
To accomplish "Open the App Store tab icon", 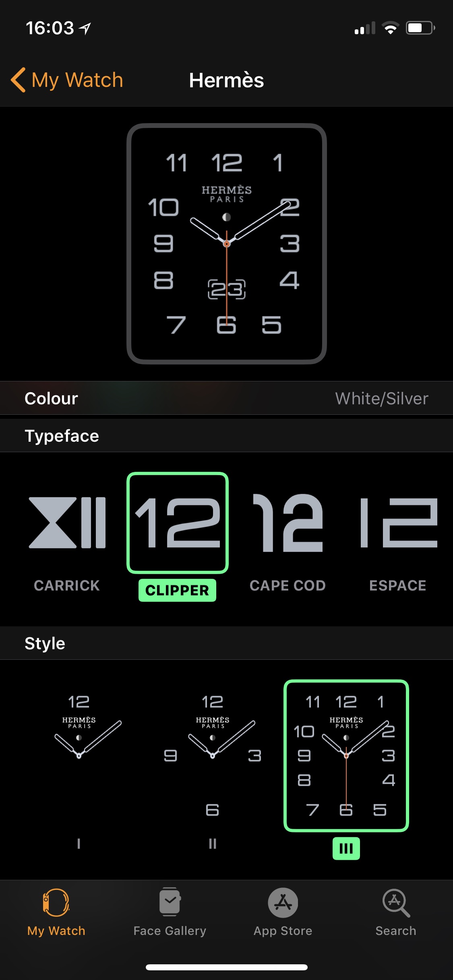I will coord(283,902).
